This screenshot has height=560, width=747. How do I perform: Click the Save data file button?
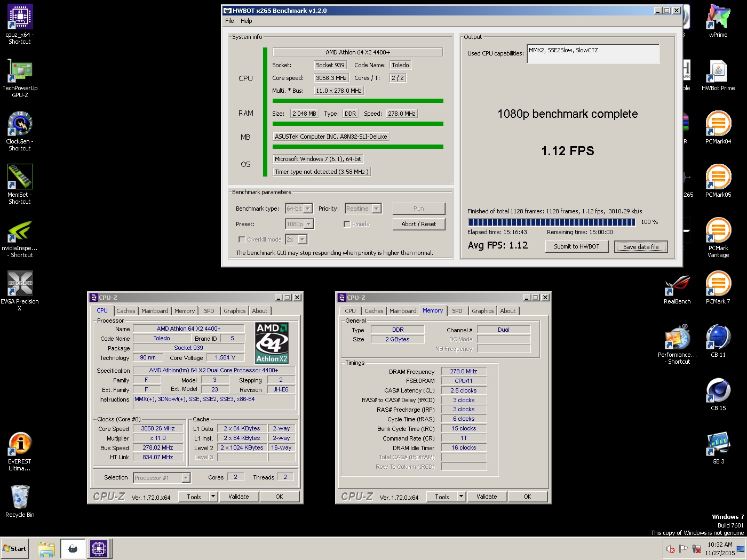tap(641, 246)
